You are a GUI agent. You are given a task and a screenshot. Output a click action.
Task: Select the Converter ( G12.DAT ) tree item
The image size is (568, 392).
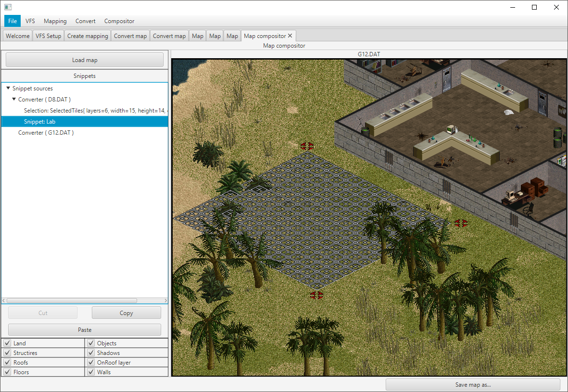click(x=46, y=133)
